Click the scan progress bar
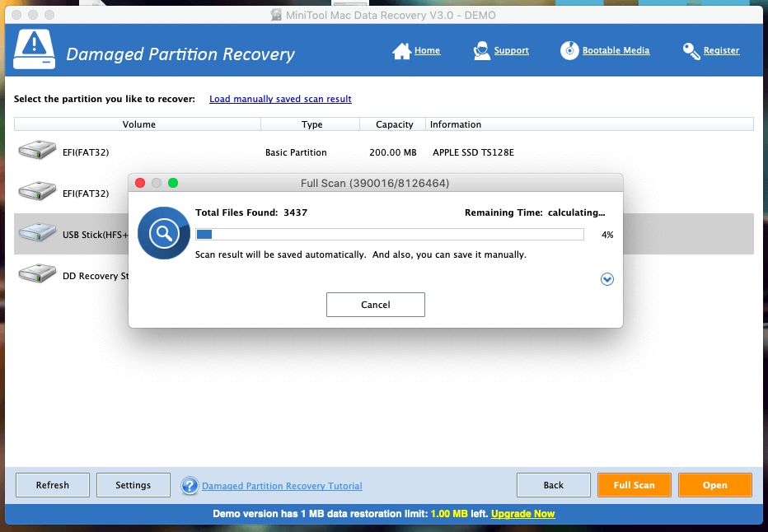768x532 pixels. click(x=390, y=235)
